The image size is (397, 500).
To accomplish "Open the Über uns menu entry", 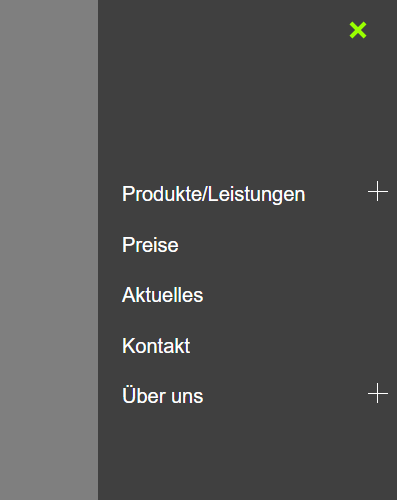I will (162, 396).
